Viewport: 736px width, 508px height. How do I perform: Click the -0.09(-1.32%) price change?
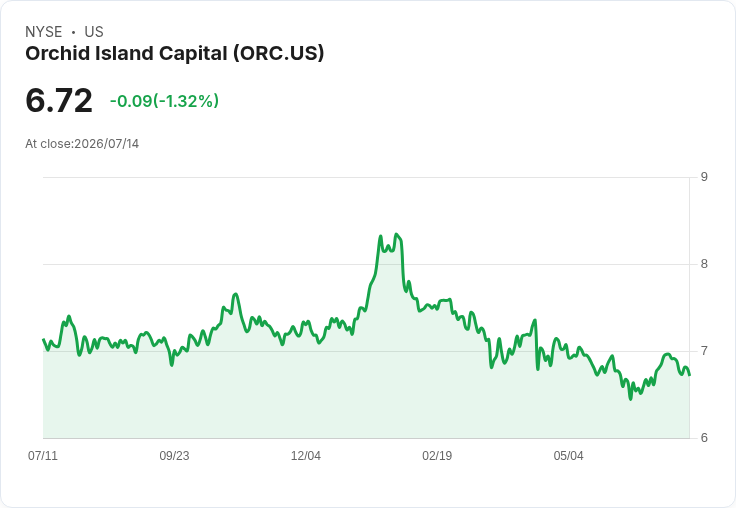pos(164,101)
